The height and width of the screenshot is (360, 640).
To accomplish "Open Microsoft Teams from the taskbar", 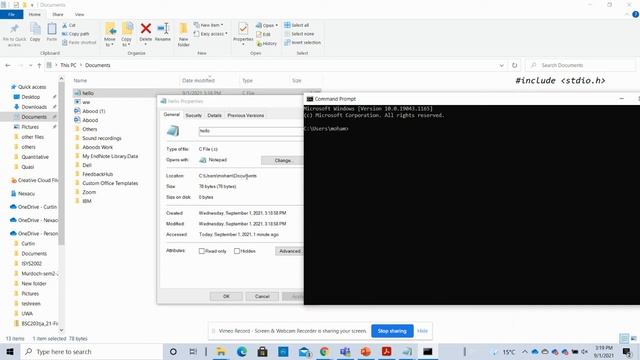I will (x=345, y=351).
